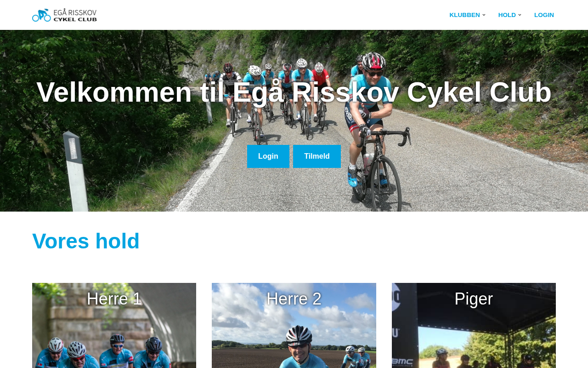The image size is (588, 368).
Task: Open the Piger team card
Action: (474, 325)
